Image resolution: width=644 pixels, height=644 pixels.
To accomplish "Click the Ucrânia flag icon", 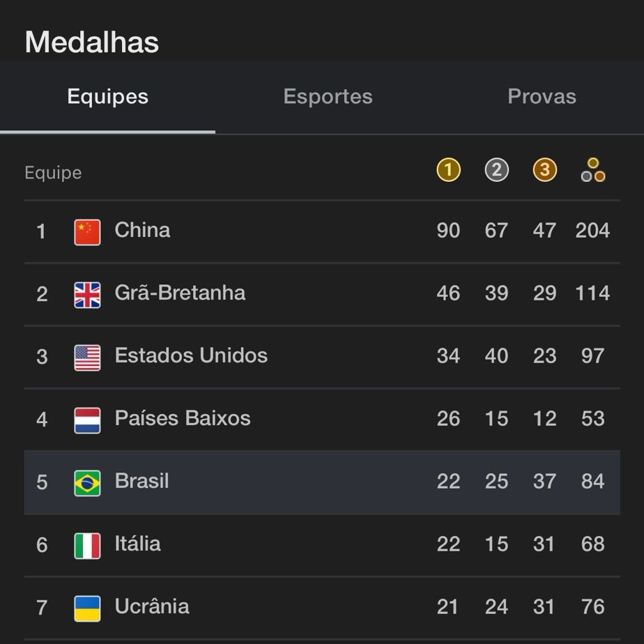I will pyautogui.click(x=87, y=608).
